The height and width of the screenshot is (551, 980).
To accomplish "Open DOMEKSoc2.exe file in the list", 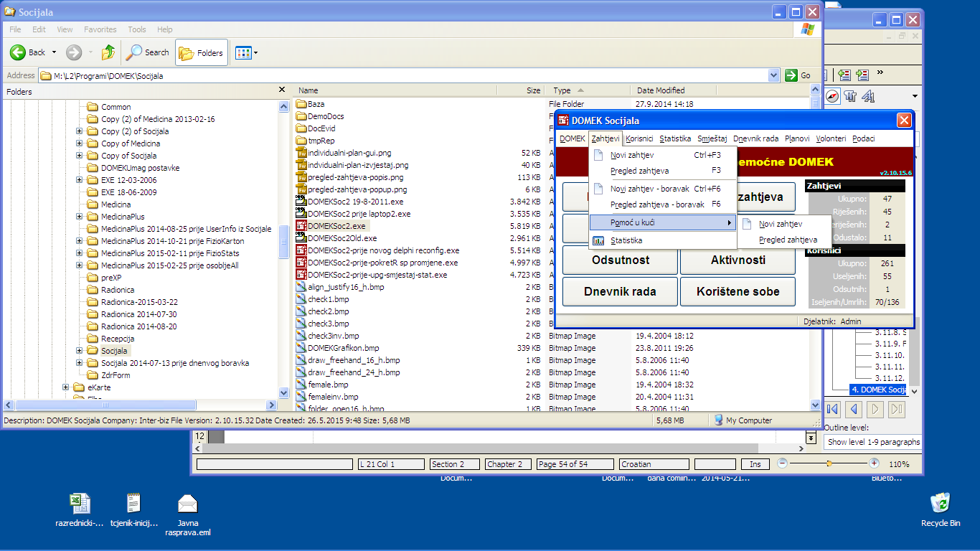I will [336, 226].
